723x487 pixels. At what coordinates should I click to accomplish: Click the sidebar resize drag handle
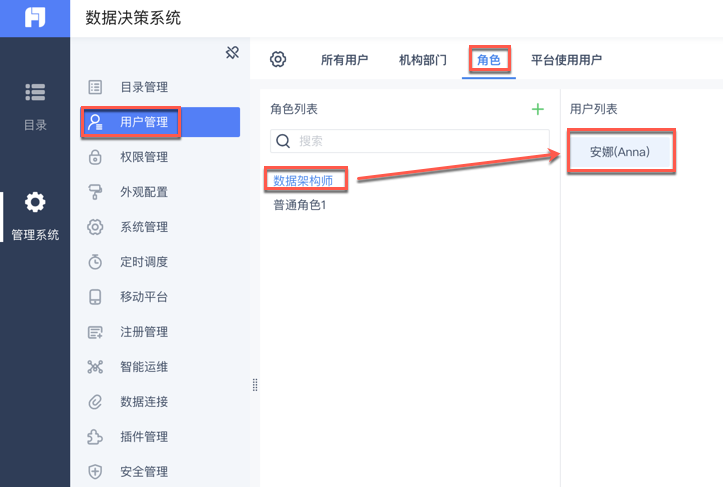255,385
